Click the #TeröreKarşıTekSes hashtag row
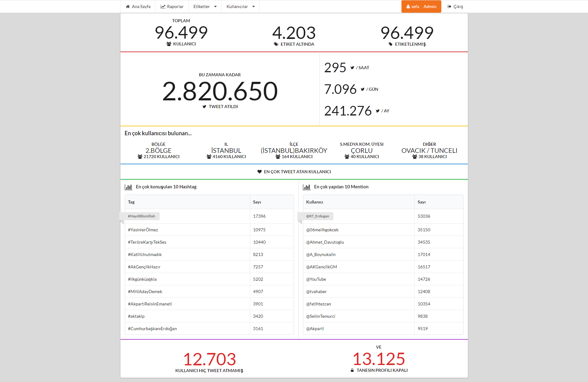 point(209,242)
